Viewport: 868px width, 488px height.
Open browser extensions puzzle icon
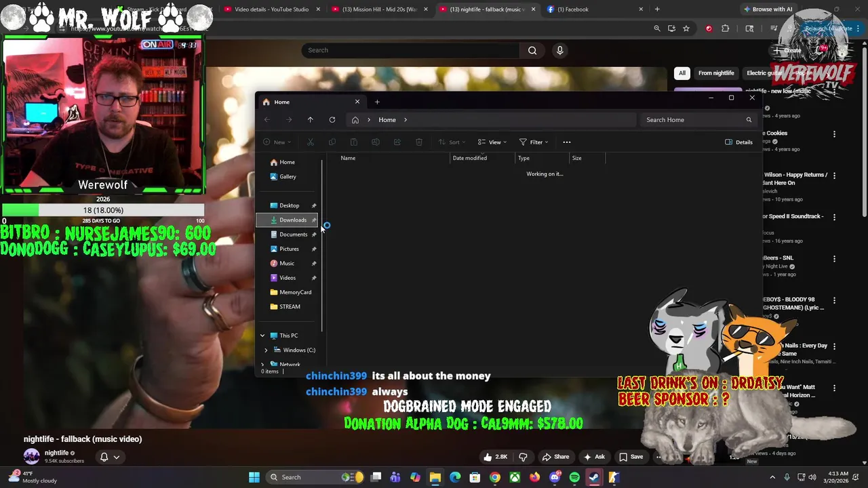click(x=725, y=28)
